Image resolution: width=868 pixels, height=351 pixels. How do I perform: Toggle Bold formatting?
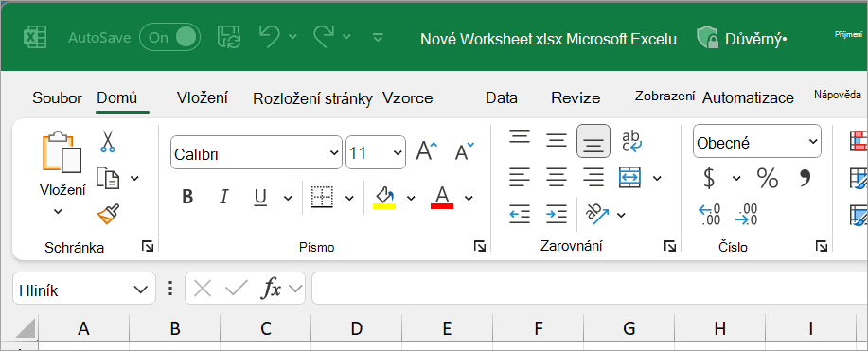(x=187, y=197)
